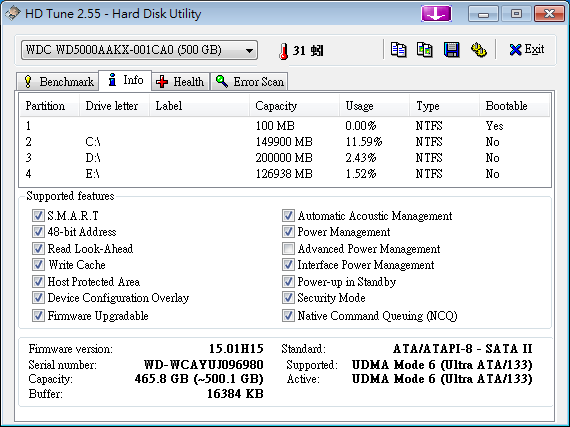Screen dimensions: 570x427
Task: Click the Type column header
Action: tap(444, 106)
